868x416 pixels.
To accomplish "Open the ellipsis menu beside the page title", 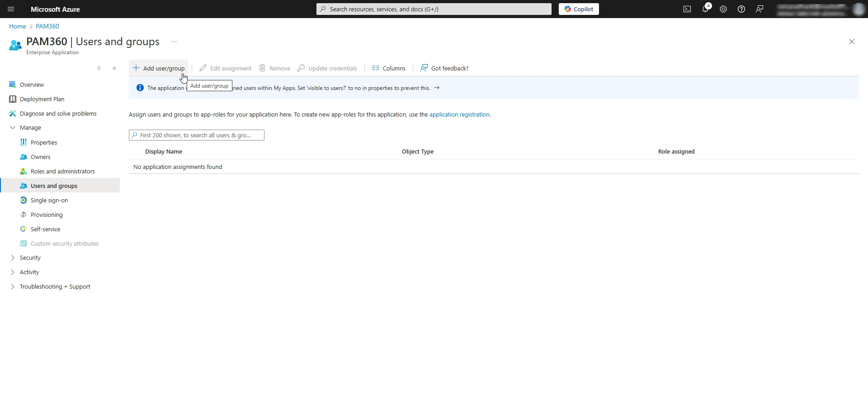I will (174, 41).
